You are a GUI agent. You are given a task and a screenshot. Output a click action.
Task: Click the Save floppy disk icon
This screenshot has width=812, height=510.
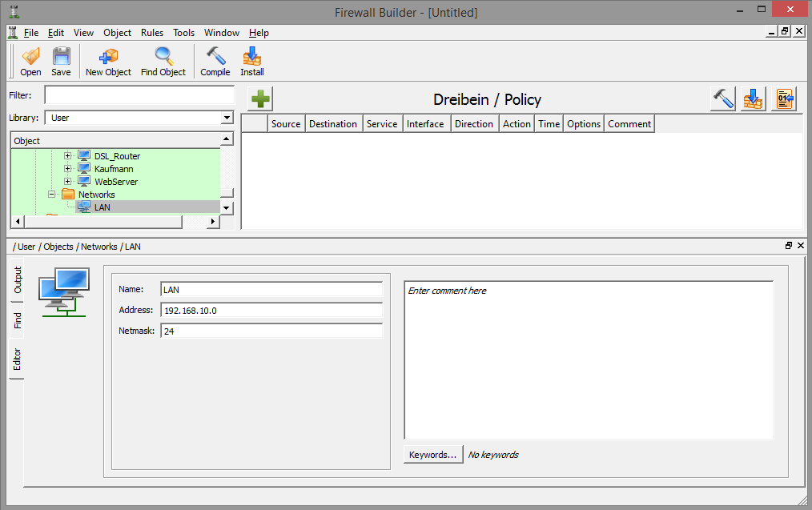[x=61, y=61]
